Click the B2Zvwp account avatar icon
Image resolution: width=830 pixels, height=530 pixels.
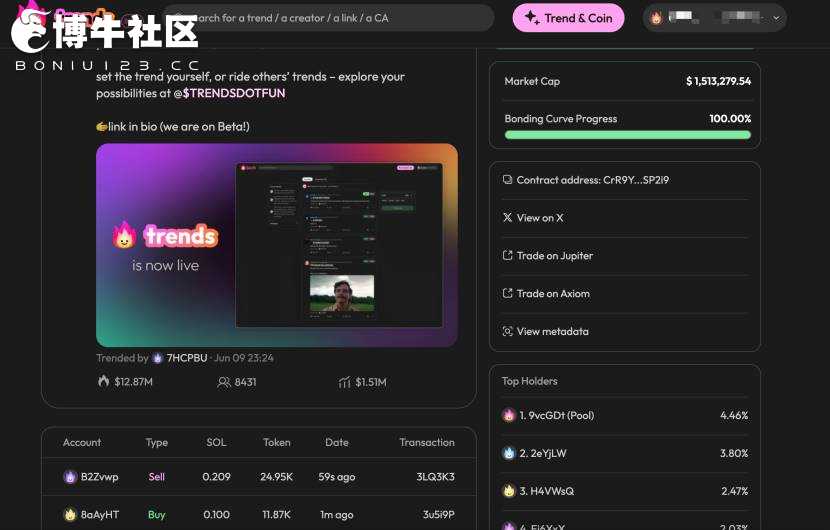pyautogui.click(x=70, y=477)
